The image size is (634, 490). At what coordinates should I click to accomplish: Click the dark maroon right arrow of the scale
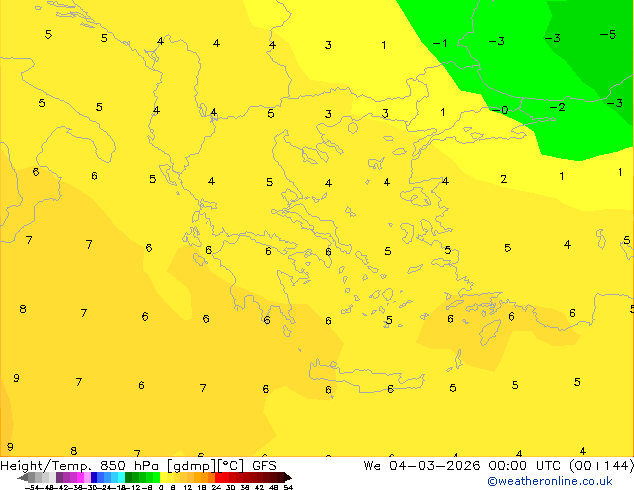pyautogui.click(x=288, y=478)
